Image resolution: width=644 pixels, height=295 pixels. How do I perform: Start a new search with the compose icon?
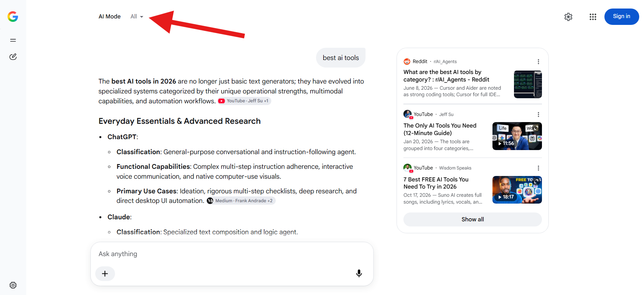pos(13,57)
